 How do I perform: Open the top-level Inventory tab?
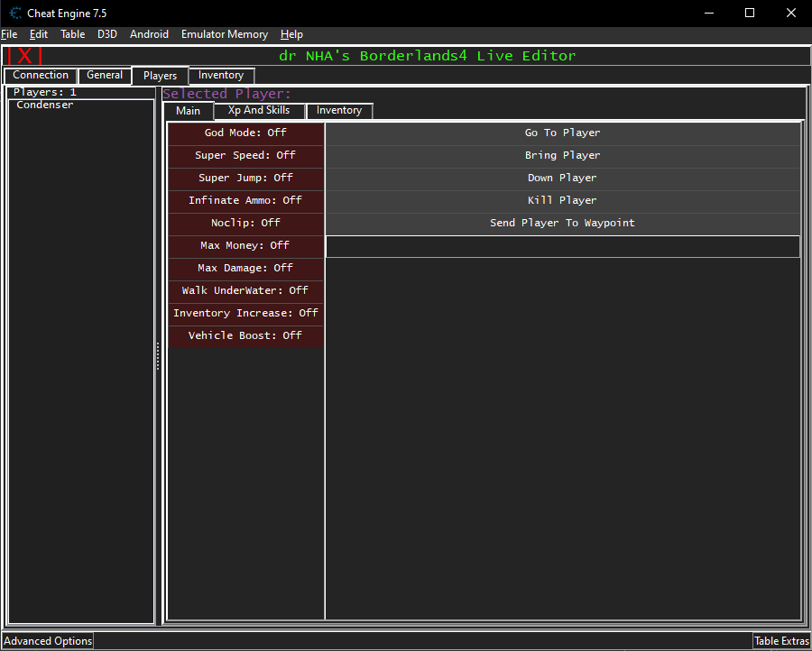click(221, 76)
